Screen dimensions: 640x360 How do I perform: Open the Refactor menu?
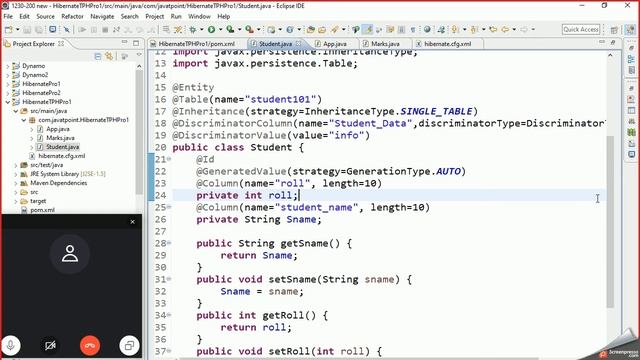pos(72,16)
